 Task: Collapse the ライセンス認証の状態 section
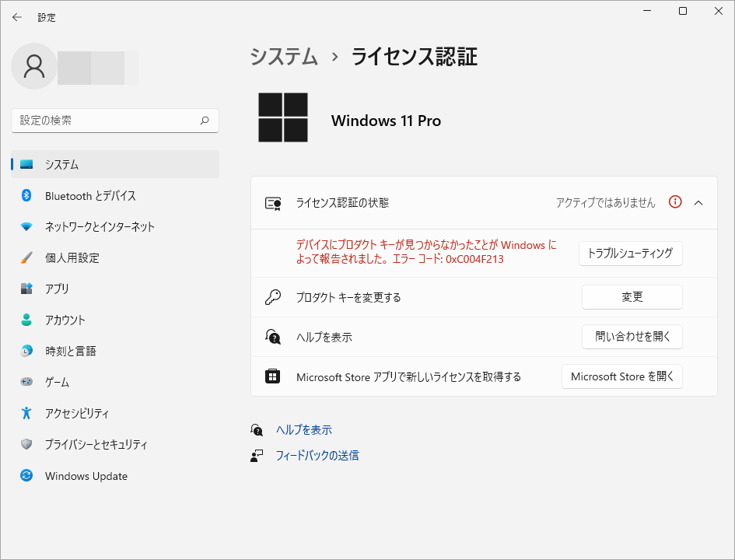click(699, 201)
